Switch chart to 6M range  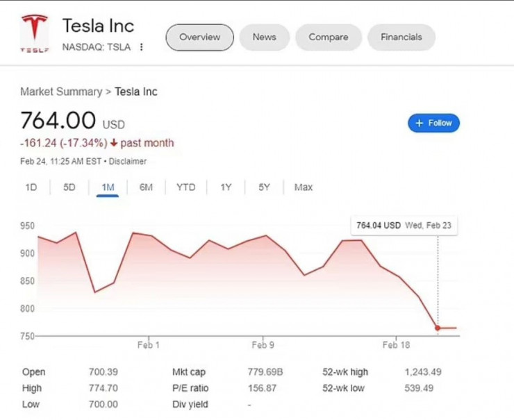(146, 187)
